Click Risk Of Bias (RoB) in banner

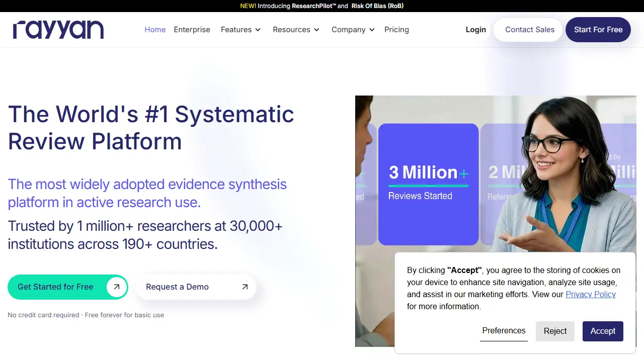point(377,6)
